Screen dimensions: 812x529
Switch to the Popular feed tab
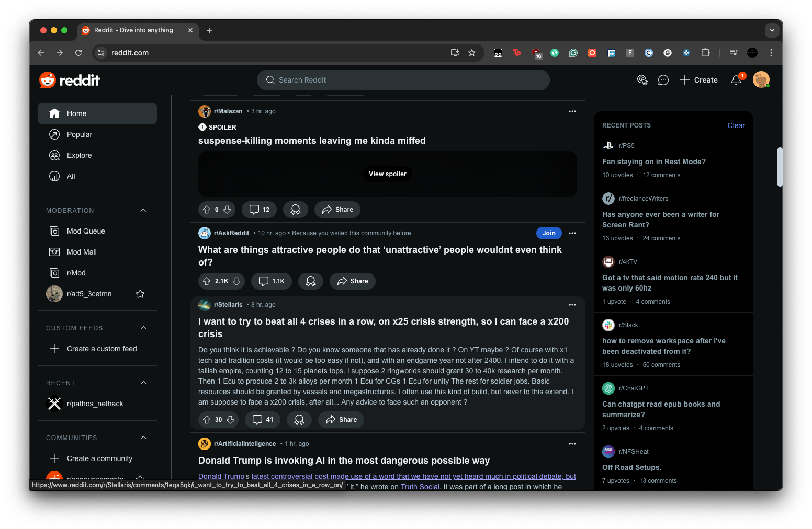pos(78,134)
